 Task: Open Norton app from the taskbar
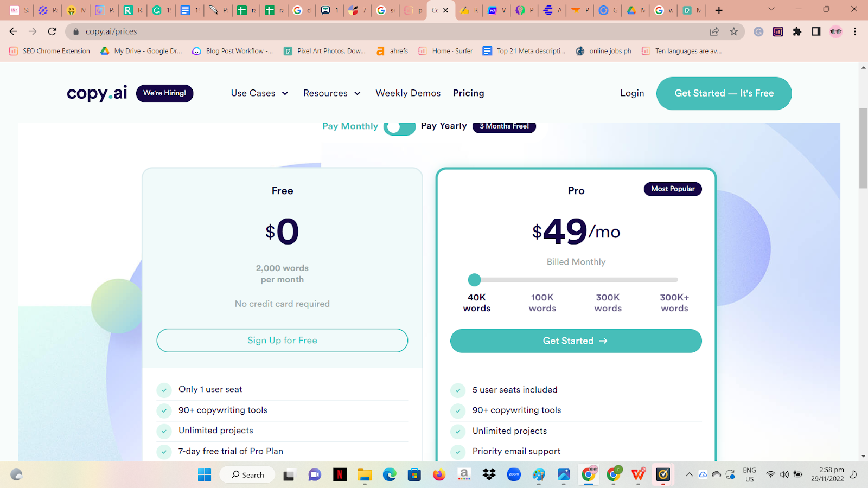[x=663, y=475]
